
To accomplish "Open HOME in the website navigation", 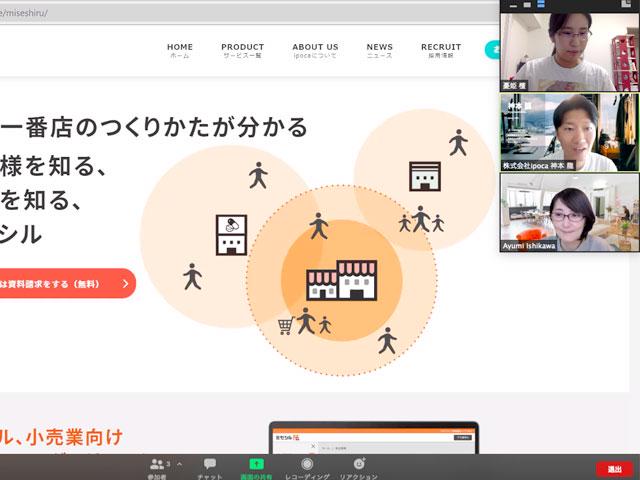I will (x=180, y=51).
